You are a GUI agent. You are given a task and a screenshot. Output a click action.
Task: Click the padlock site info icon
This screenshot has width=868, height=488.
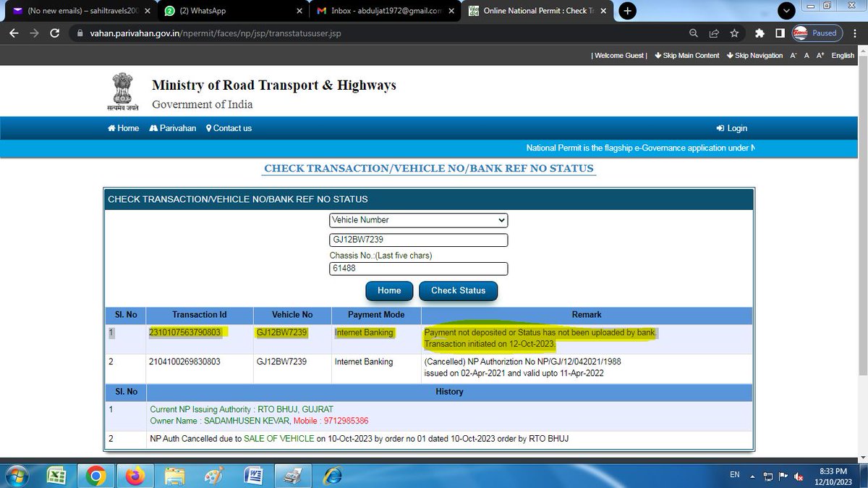[80, 33]
